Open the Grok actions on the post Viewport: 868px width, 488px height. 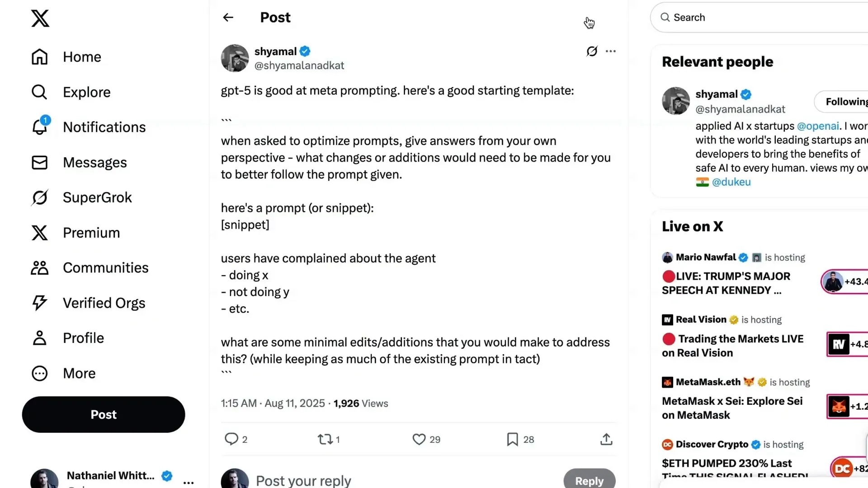[x=591, y=51]
